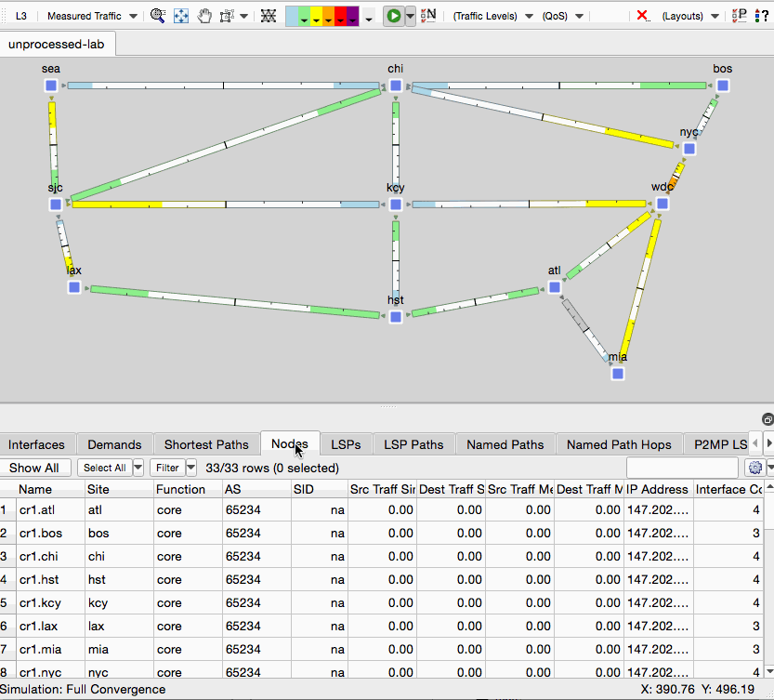774x700 pixels.
Task: Click the sea node in the map
Action: pos(51,86)
